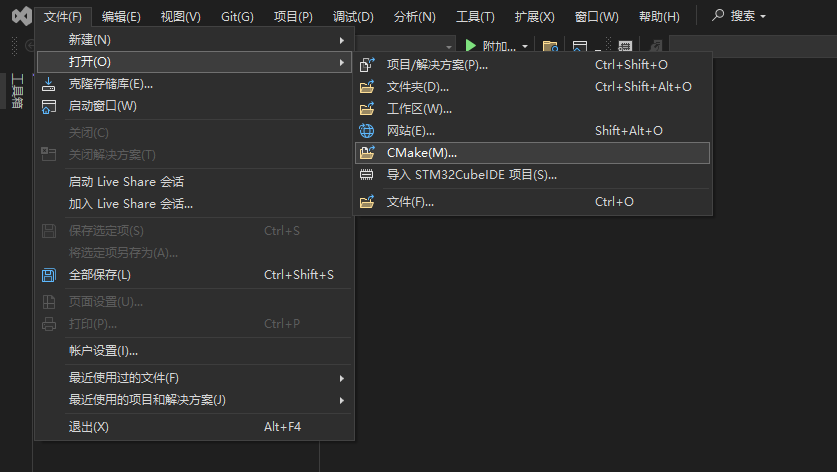Click the Alt+F4 shortcut text

click(282, 427)
